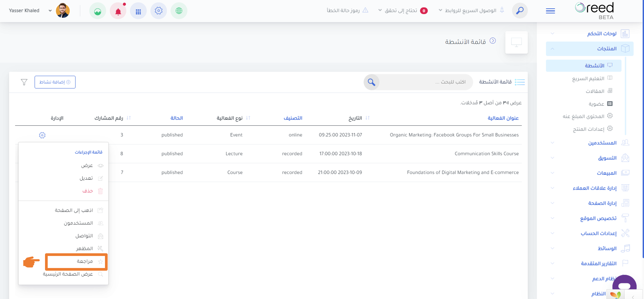Expand المستخدمين section in sidebar
The width and height of the screenshot is (644, 299).
pos(589,143)
